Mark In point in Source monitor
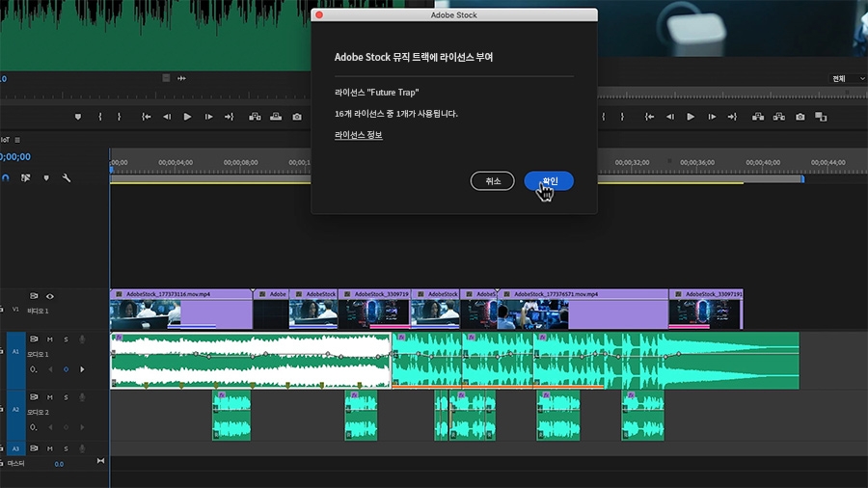The height and width of the screenshot is (488, 868). (100, 117)
